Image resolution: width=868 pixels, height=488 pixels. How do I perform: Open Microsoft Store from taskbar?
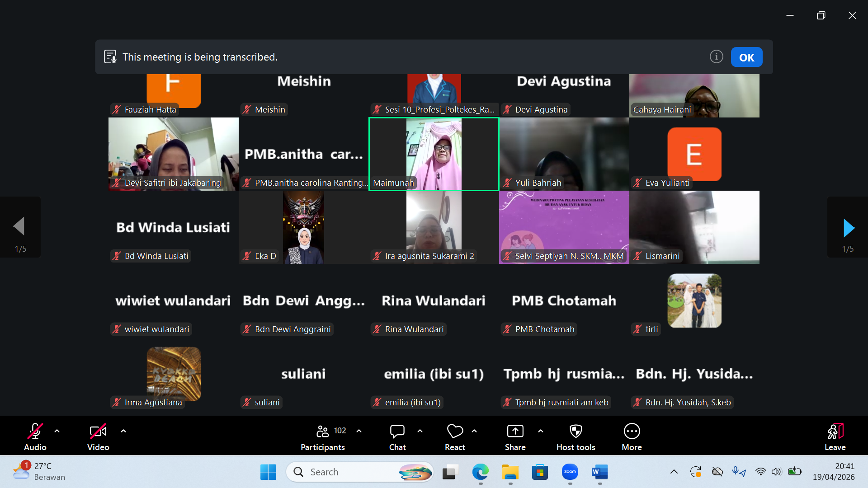coord(540,472)
